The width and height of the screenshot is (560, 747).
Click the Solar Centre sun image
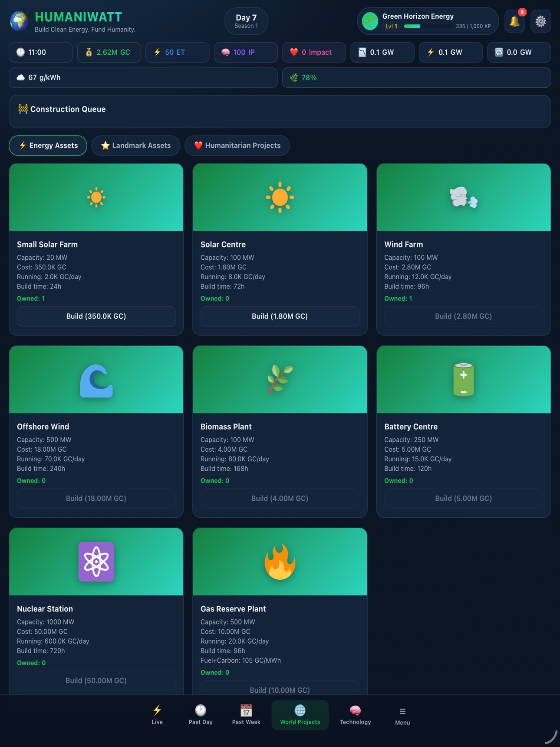(x=280, y=197)
